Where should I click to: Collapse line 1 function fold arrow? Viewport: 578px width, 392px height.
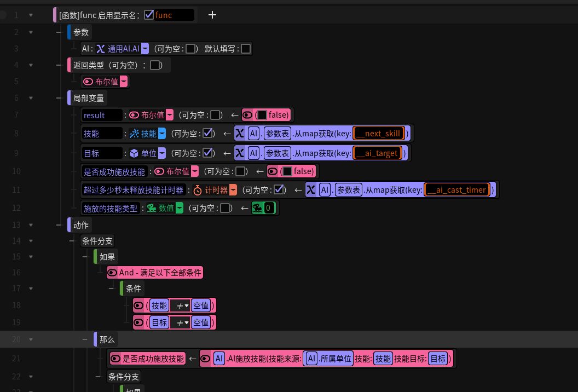(31, 15)
